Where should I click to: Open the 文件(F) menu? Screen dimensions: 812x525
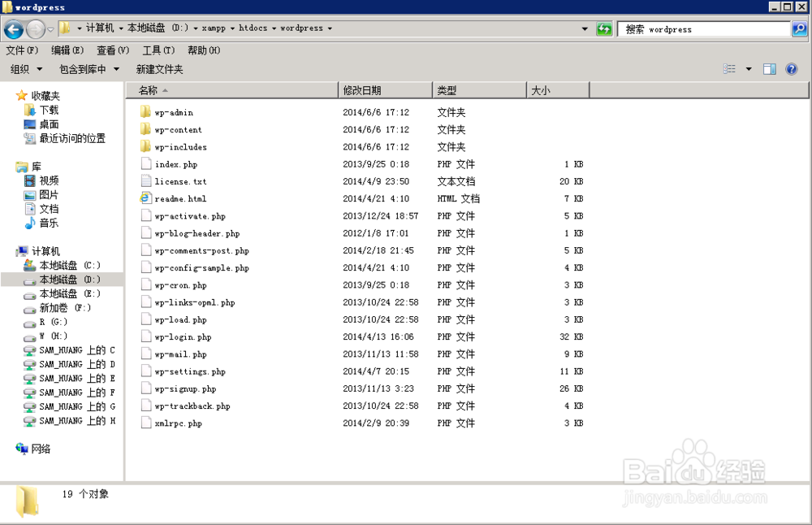pos(22,50)
